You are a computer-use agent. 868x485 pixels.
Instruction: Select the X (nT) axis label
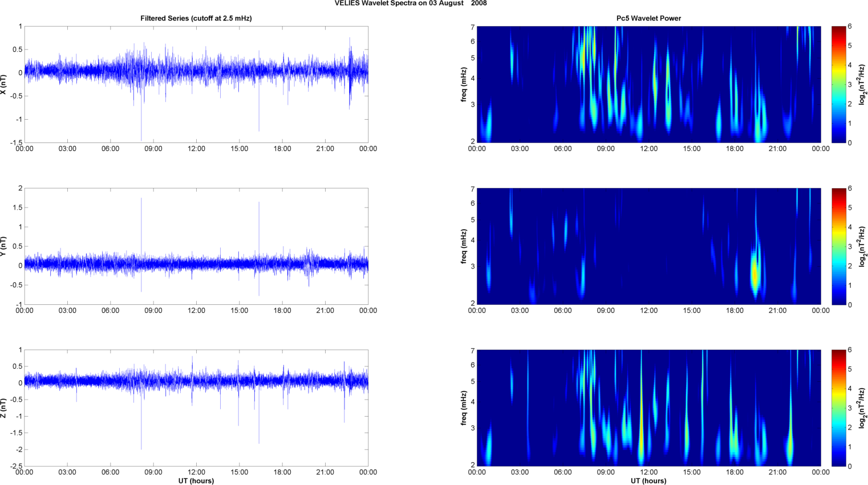click(4, 84)
